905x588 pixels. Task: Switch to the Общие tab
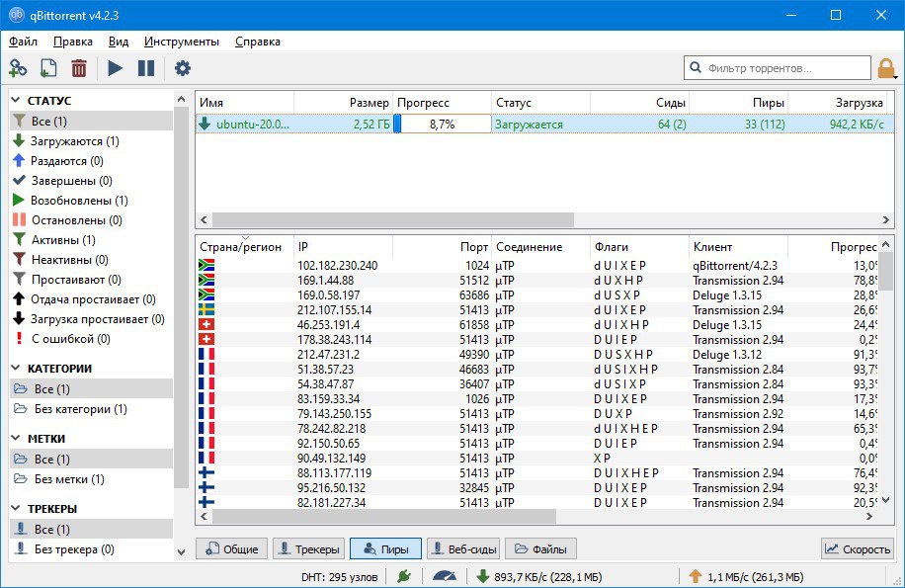pos(231,548)
